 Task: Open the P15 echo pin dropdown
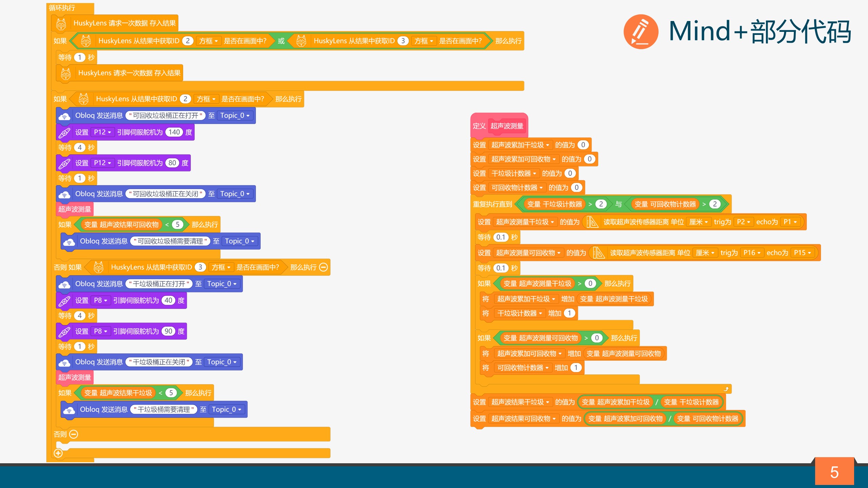803,253
